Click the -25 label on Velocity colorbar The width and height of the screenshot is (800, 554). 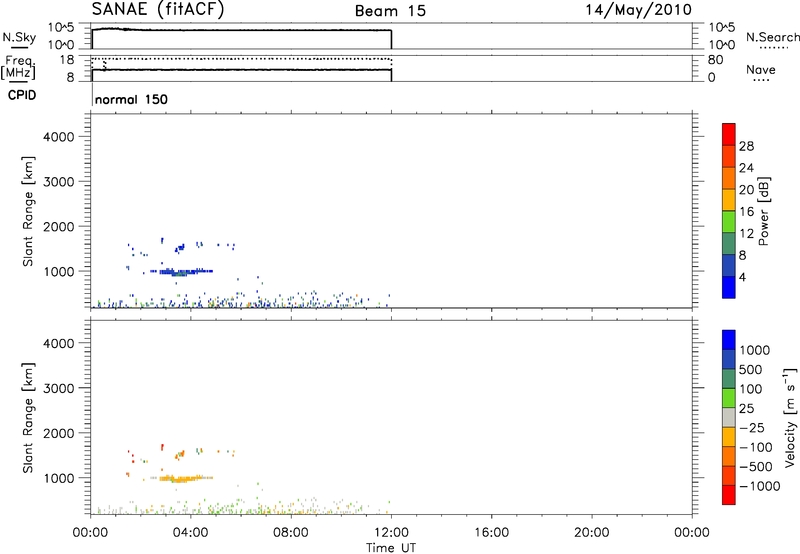pos(752,428)
